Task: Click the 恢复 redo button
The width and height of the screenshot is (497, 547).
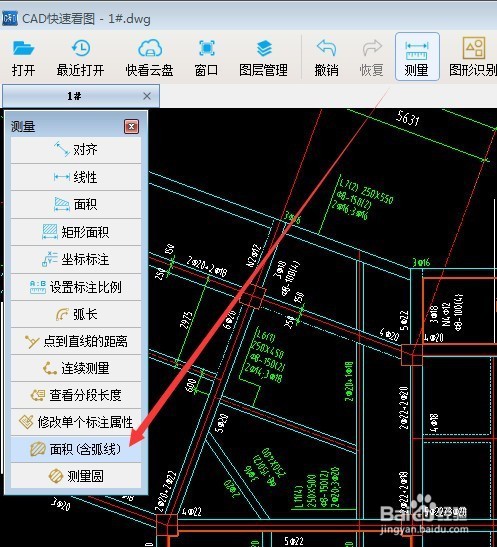Action: pos(372,58)
